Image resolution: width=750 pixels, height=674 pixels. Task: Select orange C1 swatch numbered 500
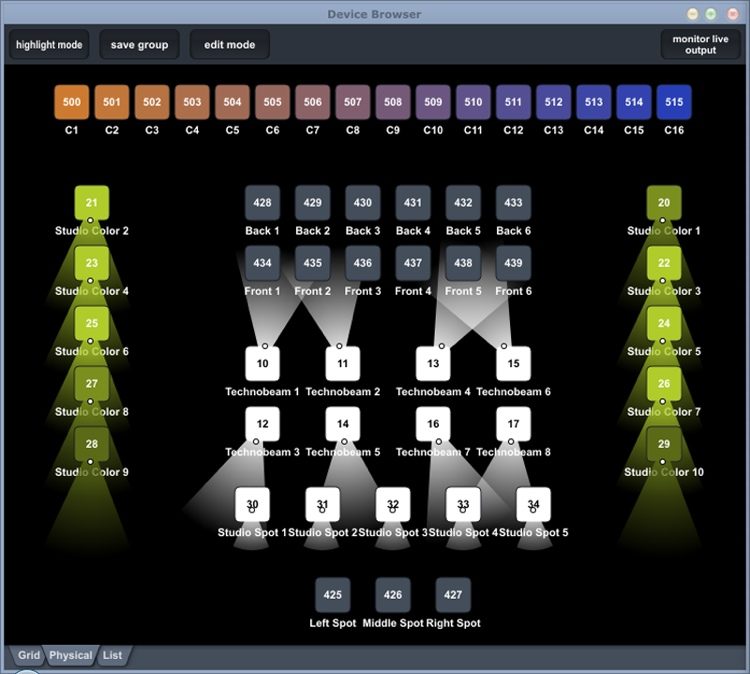[x=72, y=102]
